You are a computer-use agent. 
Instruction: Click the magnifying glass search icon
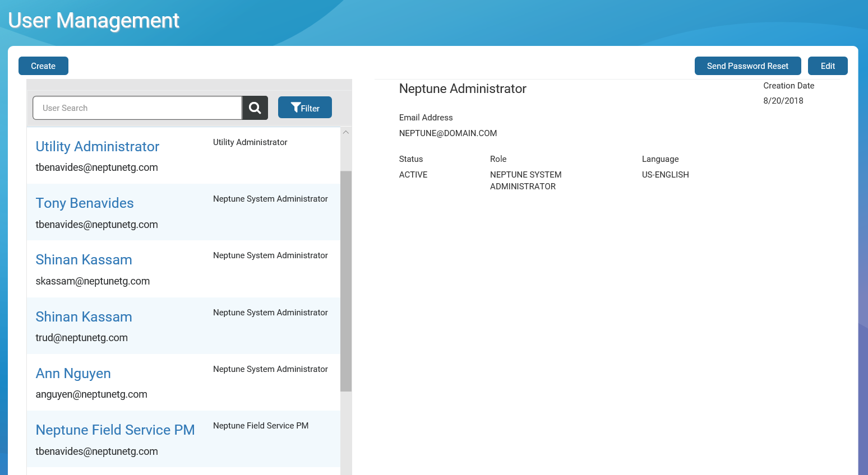point(255,108)
